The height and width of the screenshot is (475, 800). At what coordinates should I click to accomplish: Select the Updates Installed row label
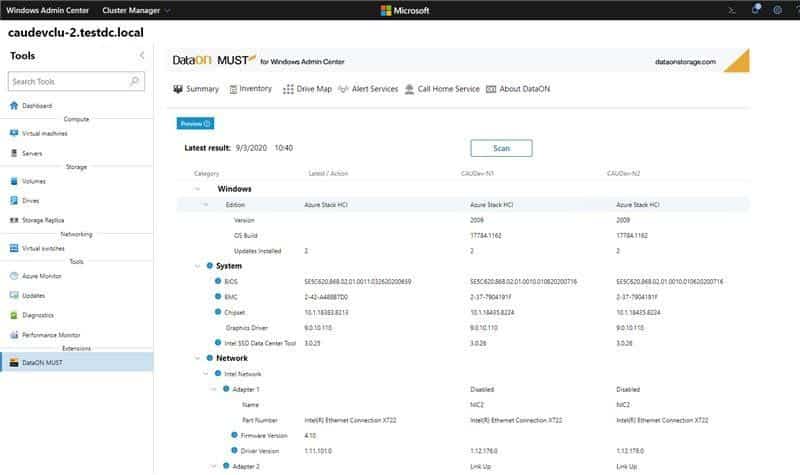coord(257,251)
